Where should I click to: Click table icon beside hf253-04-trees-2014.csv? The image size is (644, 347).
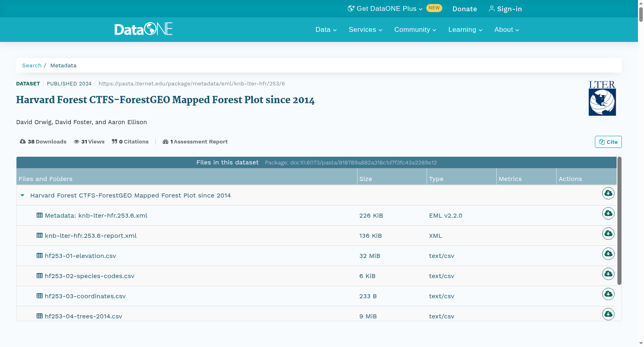tap(39, 316)
